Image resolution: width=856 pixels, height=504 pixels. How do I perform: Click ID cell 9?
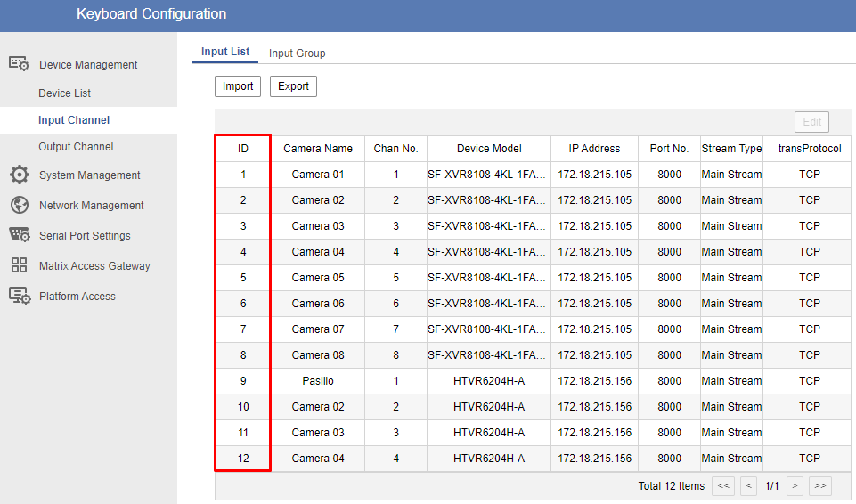[243, 381]
